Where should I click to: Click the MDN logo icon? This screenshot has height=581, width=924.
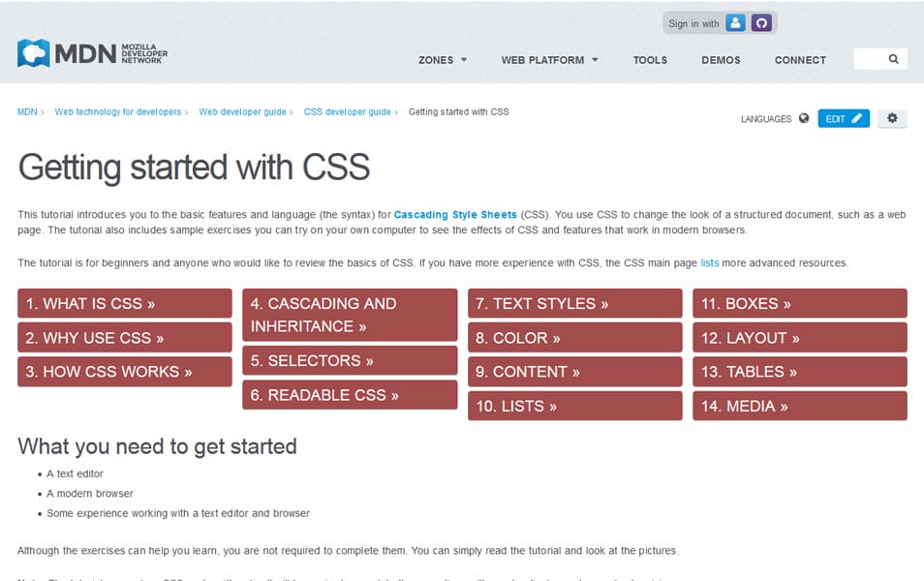click(33, 52)
